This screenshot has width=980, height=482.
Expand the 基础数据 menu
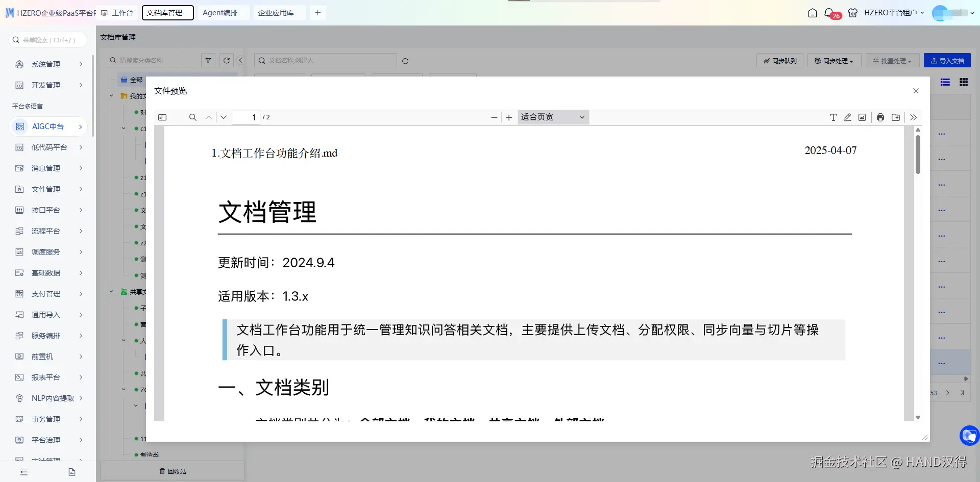pos(48,273)
